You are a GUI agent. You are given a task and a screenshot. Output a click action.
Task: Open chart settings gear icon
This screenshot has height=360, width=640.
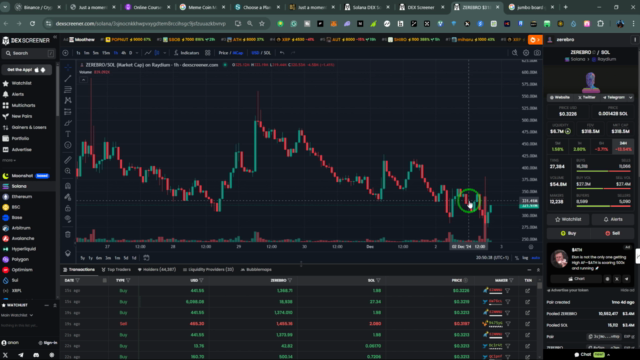(x=526, y=53)
